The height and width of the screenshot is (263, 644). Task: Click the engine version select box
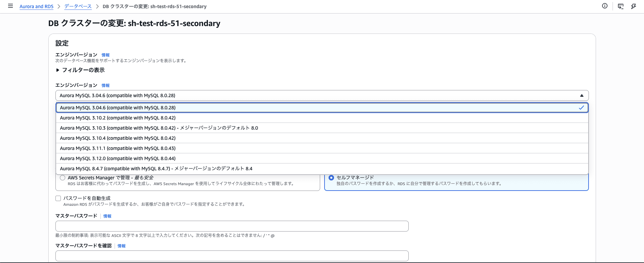322,95
